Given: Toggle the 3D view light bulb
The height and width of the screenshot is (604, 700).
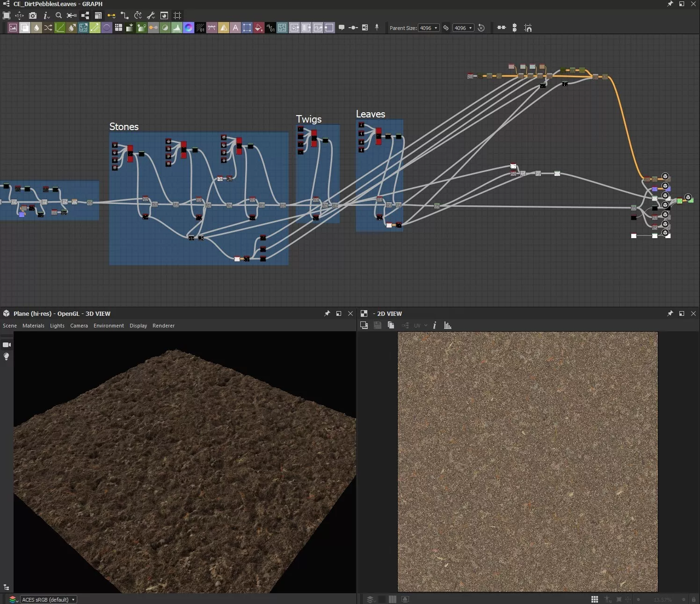Looking at the screenshot, I should coord(7,357).
